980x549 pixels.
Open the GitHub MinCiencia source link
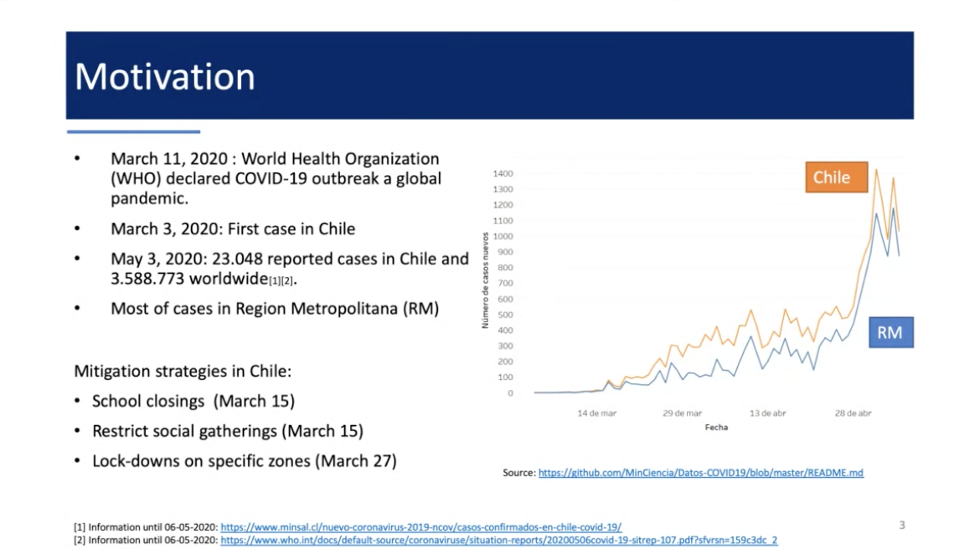pos(700,473)
